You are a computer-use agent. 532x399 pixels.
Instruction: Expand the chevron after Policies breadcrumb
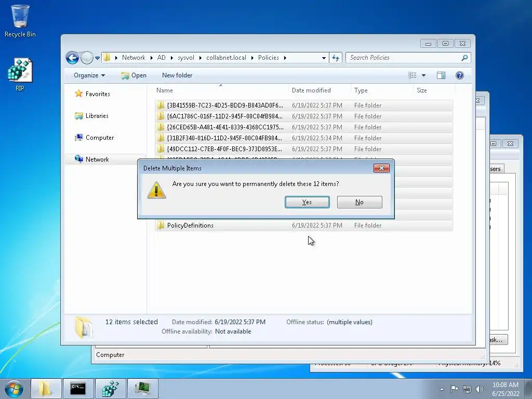(x=285, y=58)
